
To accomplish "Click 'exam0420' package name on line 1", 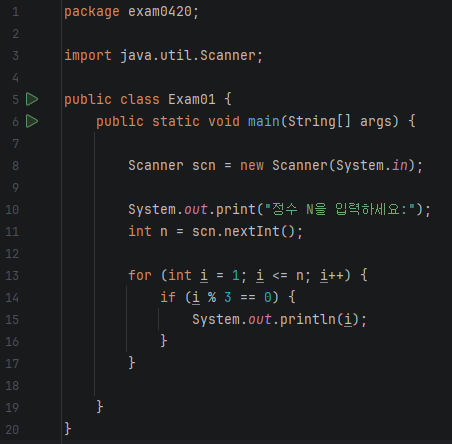I will (160, 12).
